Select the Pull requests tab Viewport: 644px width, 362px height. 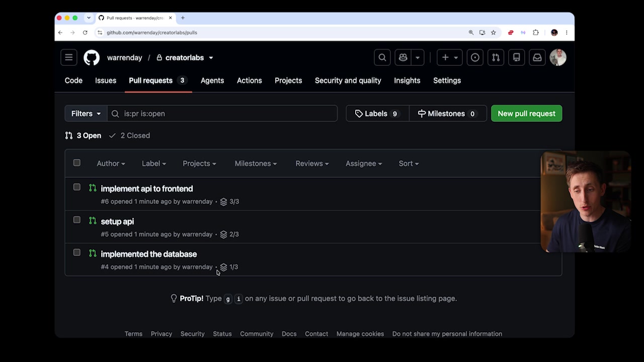(x=158, y=80)
